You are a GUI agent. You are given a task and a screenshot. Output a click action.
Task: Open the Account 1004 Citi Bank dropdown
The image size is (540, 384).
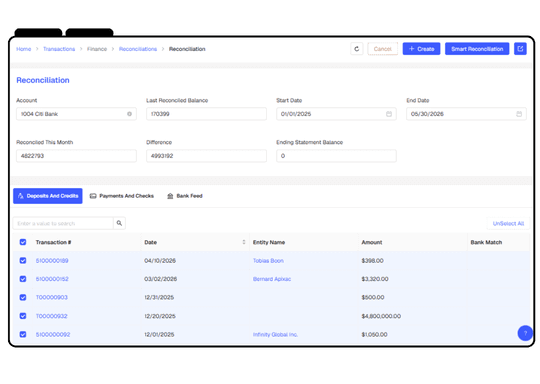[x=76, y=114]
